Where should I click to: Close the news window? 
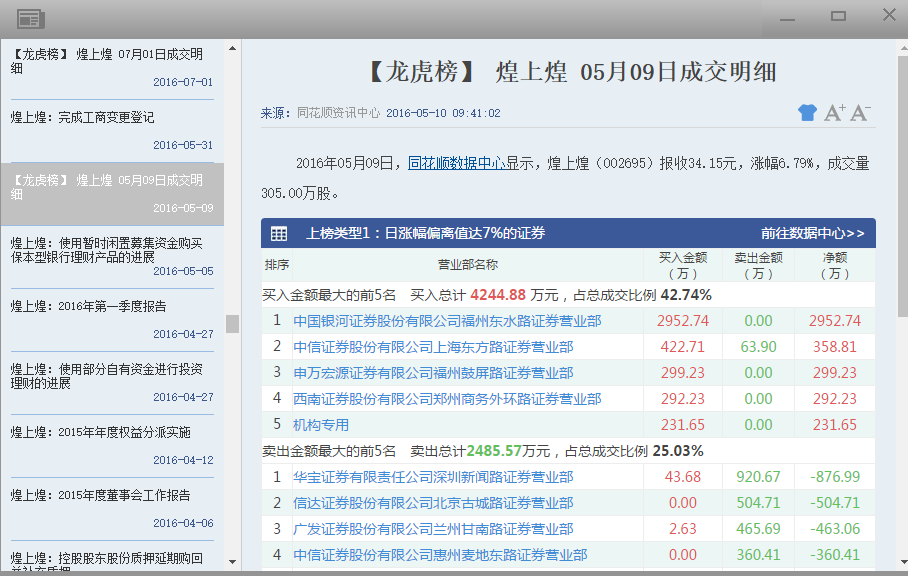click(x=889, y=14)
